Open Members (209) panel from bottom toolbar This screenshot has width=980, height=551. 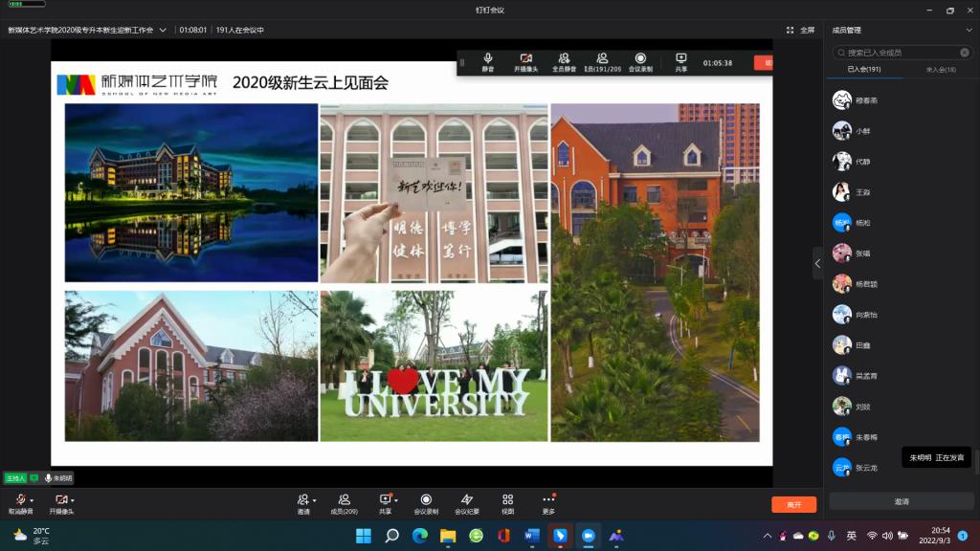pyautogui.click(x=344, y=503)
